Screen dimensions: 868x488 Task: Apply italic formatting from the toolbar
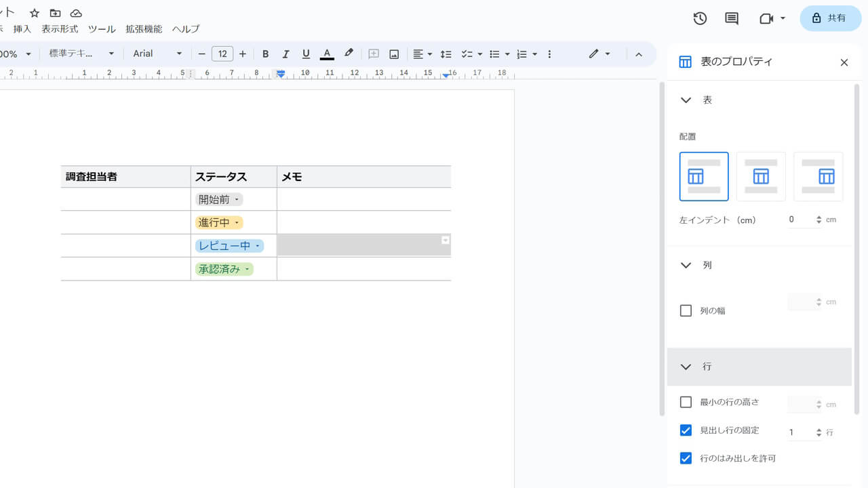285,54
